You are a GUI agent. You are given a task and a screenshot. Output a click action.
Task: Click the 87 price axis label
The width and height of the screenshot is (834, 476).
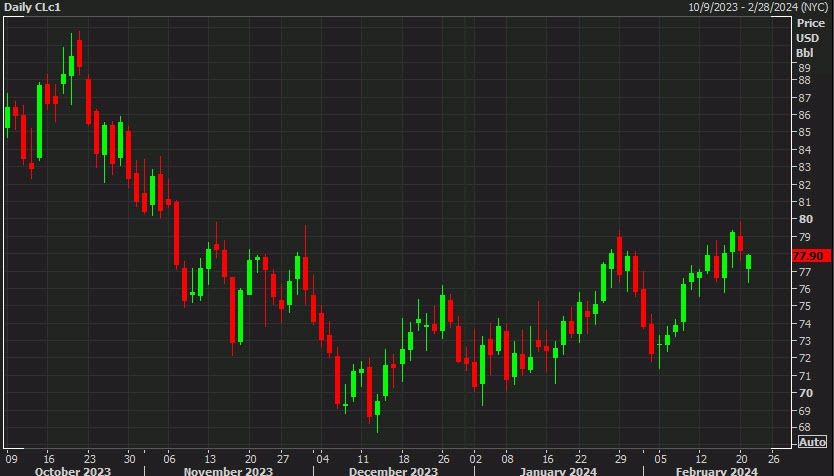804,98
